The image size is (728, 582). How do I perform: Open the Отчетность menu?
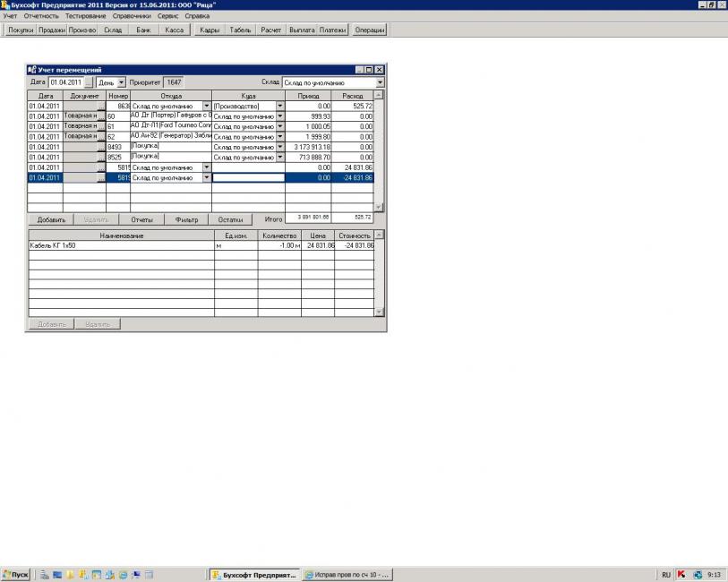coord(41,16)
